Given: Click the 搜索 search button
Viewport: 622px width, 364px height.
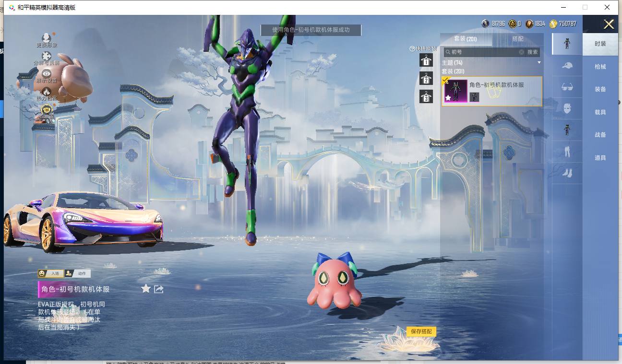Looking at the screenshot, I should [532, 52].
